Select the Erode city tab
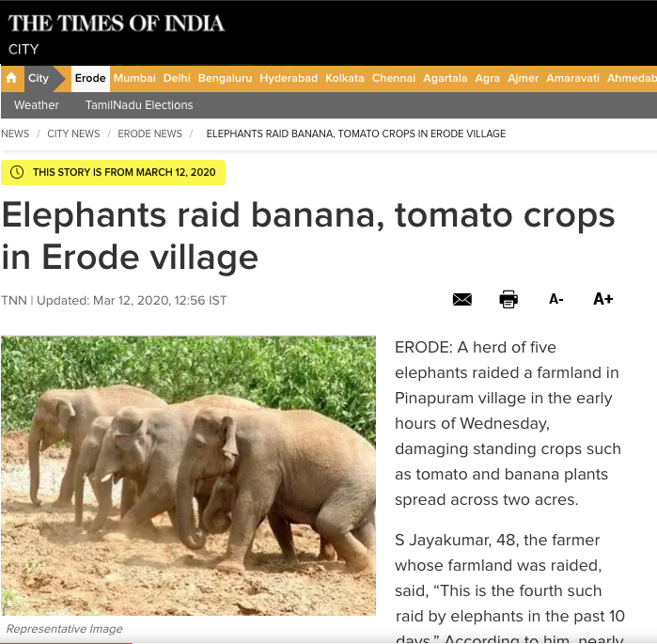 [90, 78]
